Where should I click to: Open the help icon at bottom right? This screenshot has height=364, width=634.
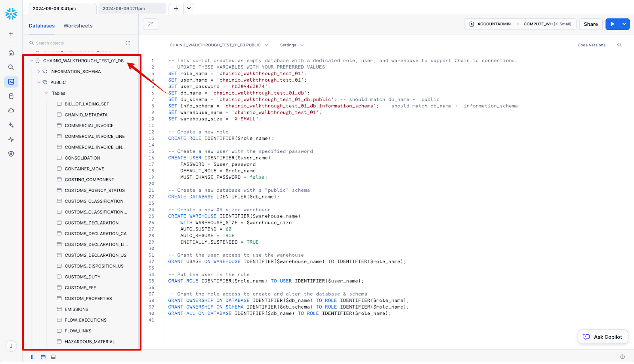622,357
